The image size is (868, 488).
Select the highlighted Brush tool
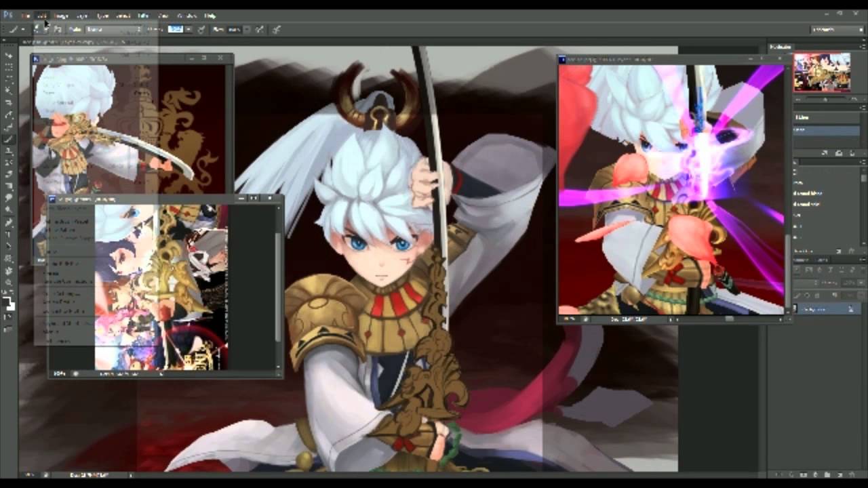(9, 139)
